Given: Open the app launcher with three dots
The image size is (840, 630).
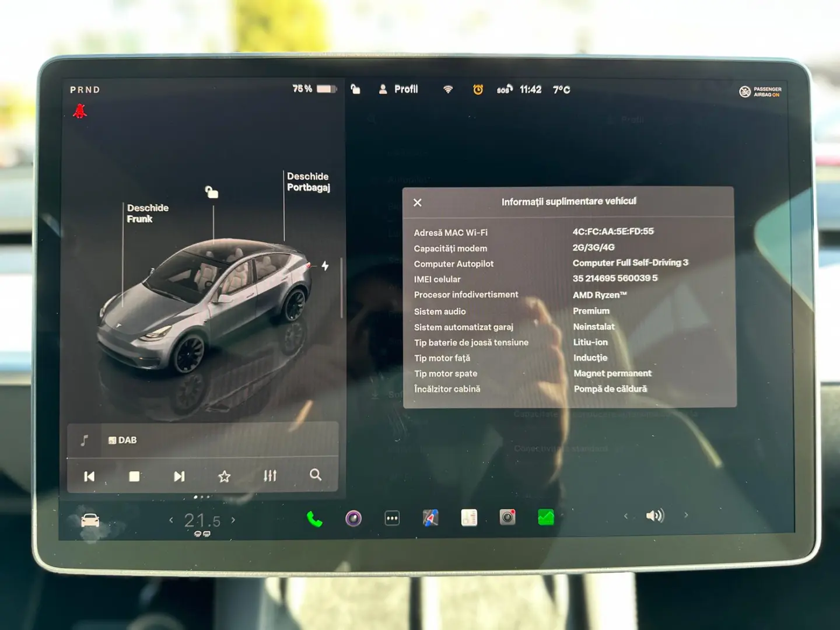Looking at the screenshot, I should [391, 518].
